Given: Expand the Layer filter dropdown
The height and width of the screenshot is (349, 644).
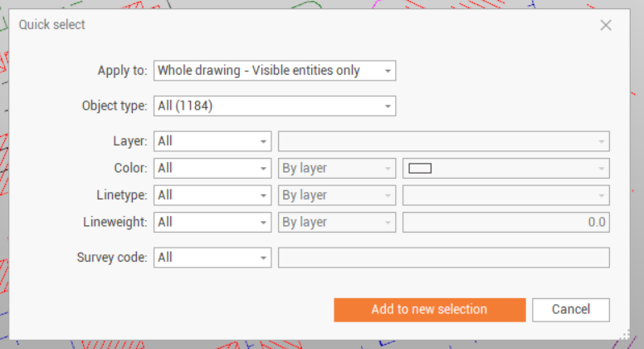Looking at the screenshot, I should coord(212,141).
